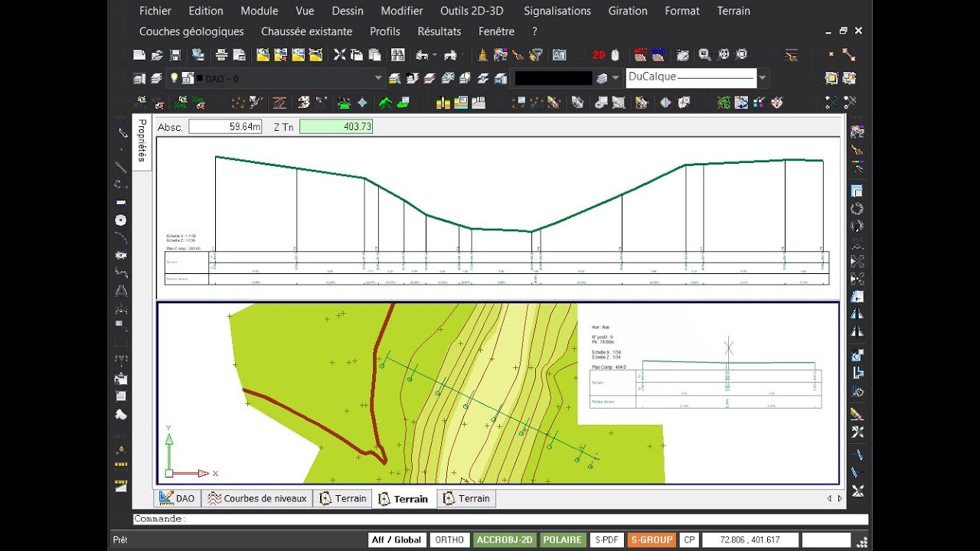Viewport: 980px width, 551px height.
Task: Print the drawing using printer icon
Action: [x=221, y=55]
